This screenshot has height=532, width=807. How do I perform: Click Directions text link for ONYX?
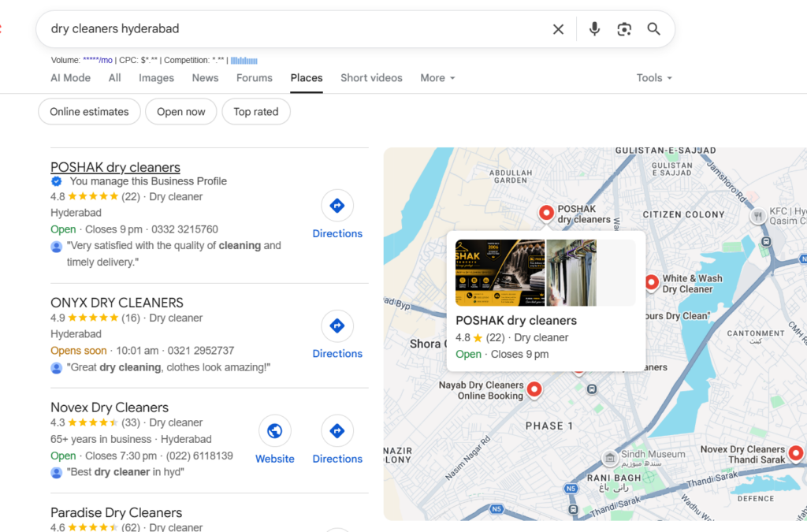337,354
